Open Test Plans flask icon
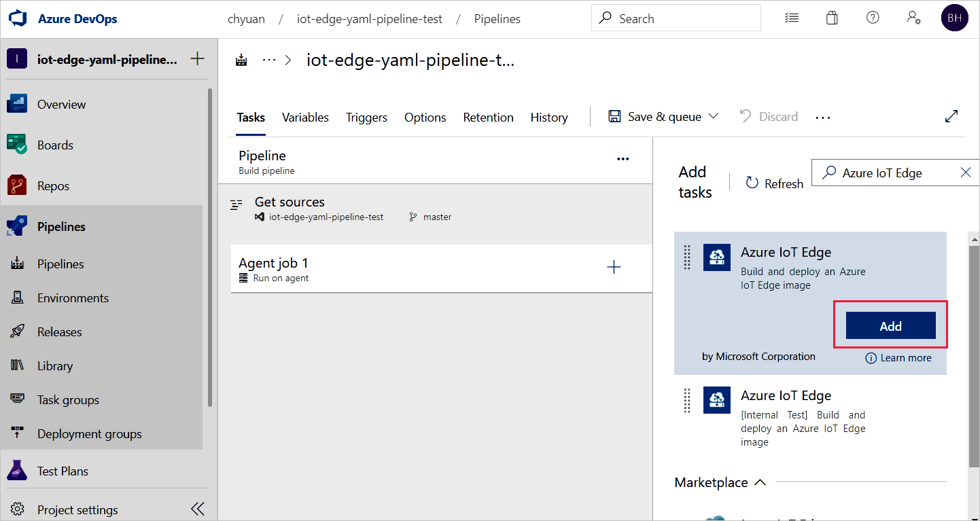Viewport: 980px width, 521px height. click(x=17, y=471)
